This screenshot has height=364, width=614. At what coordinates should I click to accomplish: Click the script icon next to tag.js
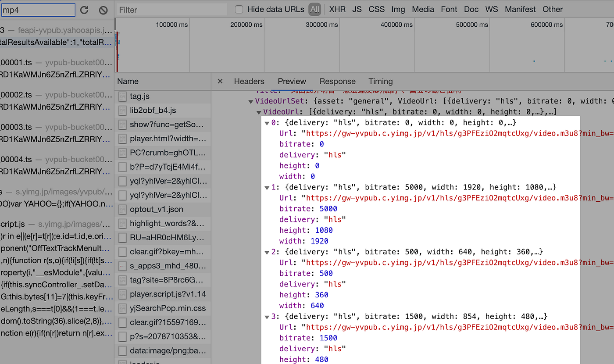122,96
